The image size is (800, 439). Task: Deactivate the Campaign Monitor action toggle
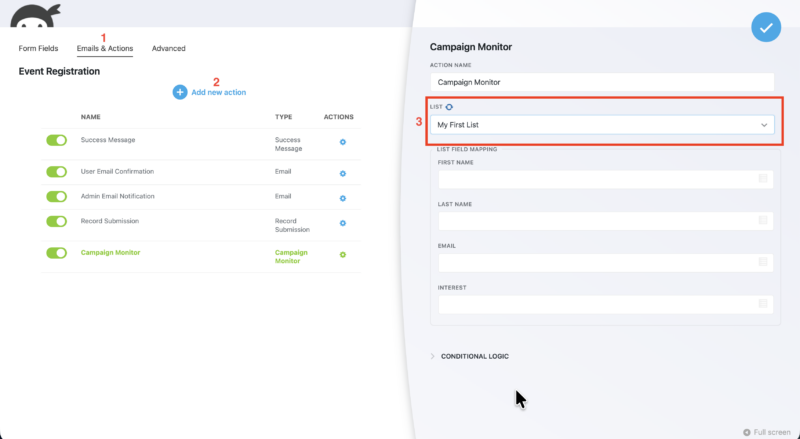pyautogui.click(x=57, y=253)
